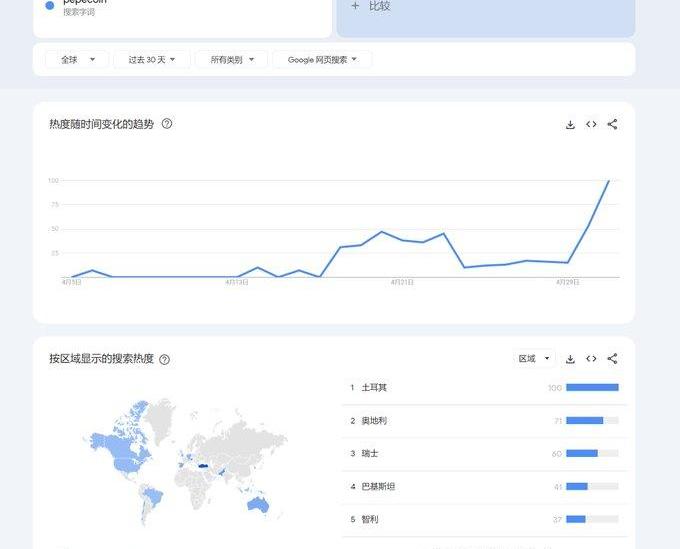680x549 pixels.
Task: Open help icon beside 热度随时间变化的趋势
Action: (167, 124)
